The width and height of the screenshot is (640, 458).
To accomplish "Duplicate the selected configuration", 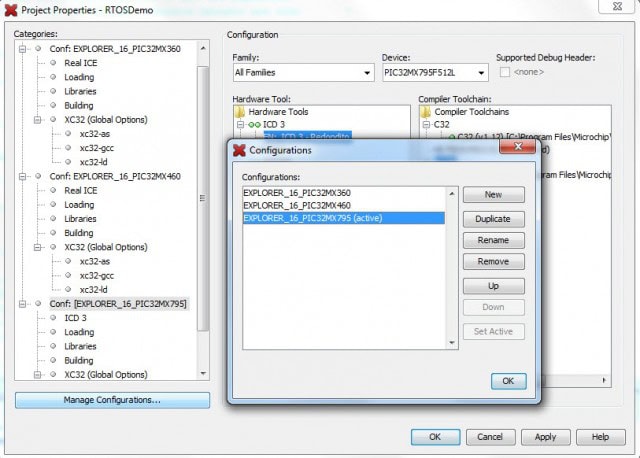I will click(x=493, y=219).
